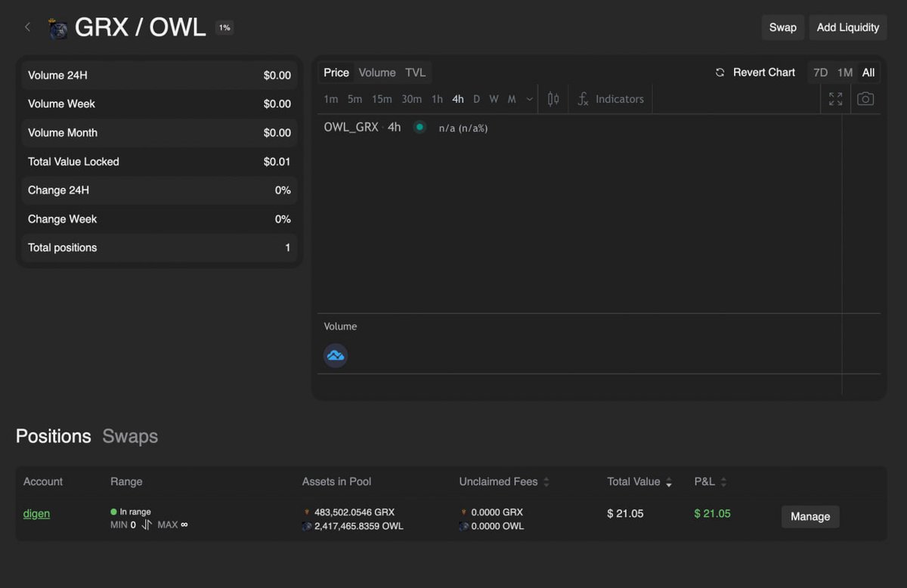The height and width of the screenshot is (588, 907).
Task: Select the 7D time range
Action: click(x=820, y=73)
